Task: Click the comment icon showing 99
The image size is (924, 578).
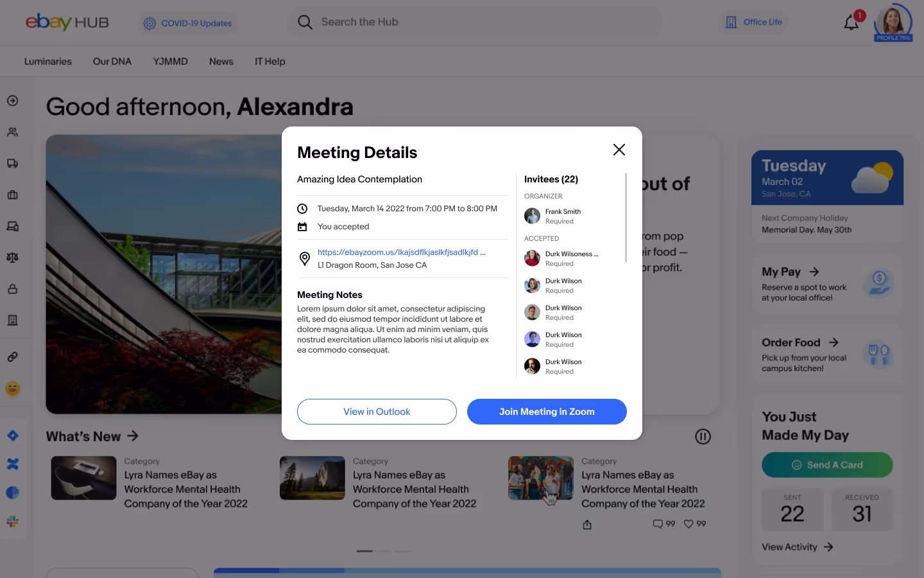Action: click(658, 524)
